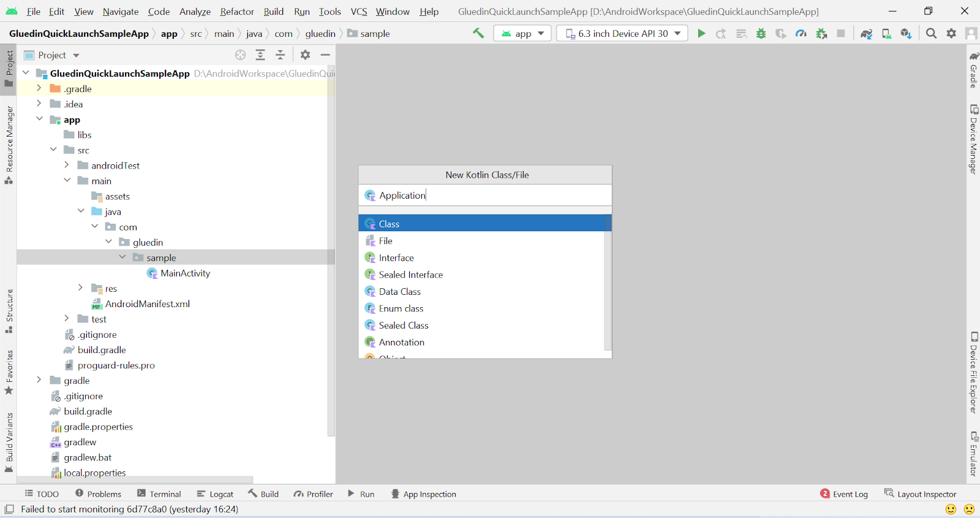This screenshot has height=518, width=980.
Task: Click the class name input field
Action: coord(485,195)
